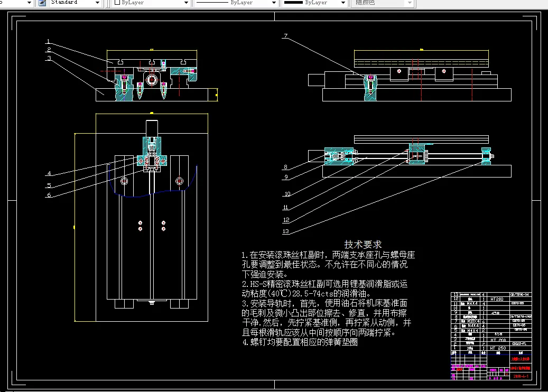Open the ByLayer linetype dropdown
The height and width of the screenshot is (392, 548).
click(x=274, y=3)
